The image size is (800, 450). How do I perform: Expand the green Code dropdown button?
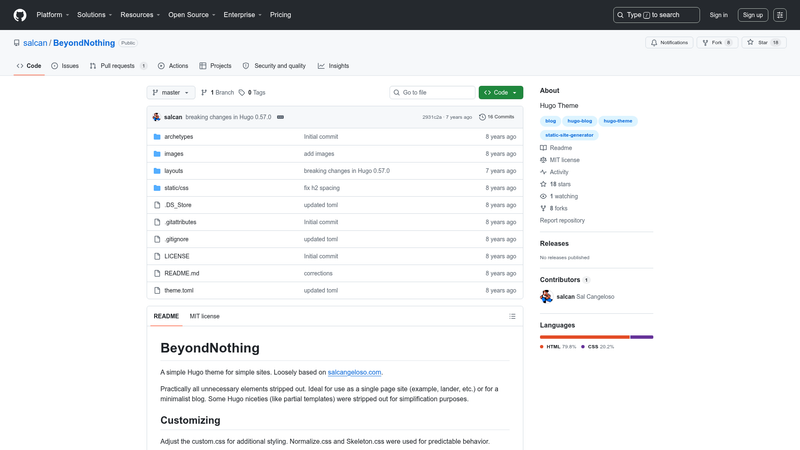tap(501, 92)
